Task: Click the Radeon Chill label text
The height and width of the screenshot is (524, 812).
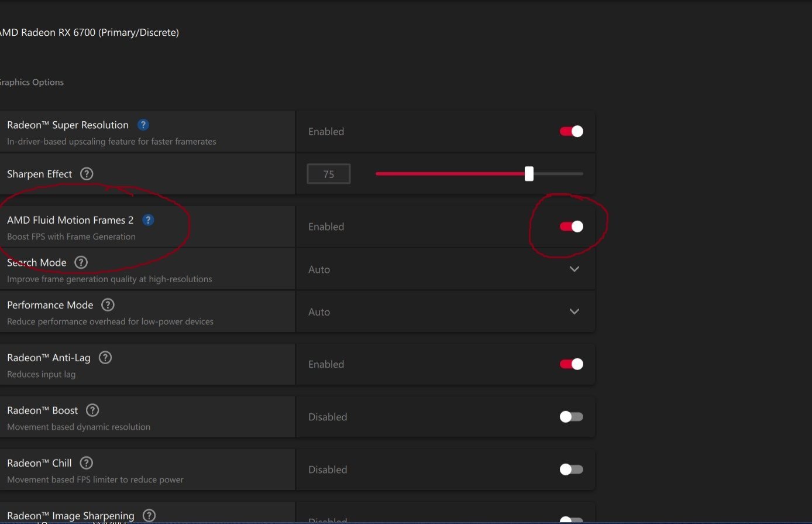Action: click(39, 463)
